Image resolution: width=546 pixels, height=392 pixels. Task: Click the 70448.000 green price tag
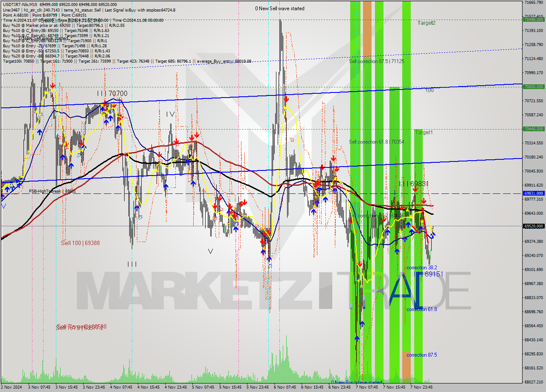click(534, 129)
